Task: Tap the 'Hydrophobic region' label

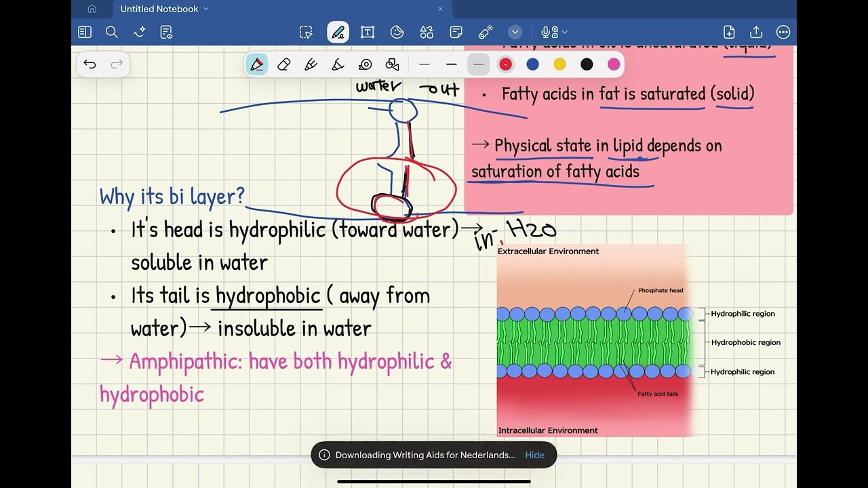Action: tap(746, 342)
